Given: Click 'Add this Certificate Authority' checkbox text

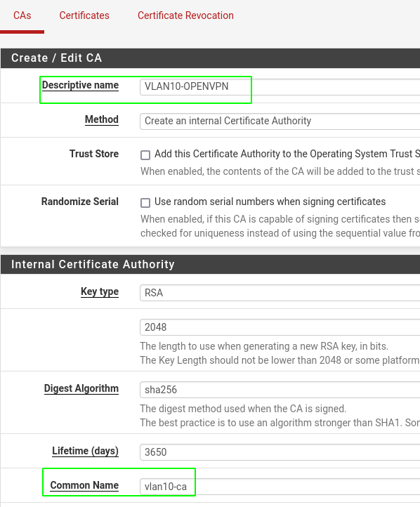Looking at the screenshot, I should click(287, 154).
